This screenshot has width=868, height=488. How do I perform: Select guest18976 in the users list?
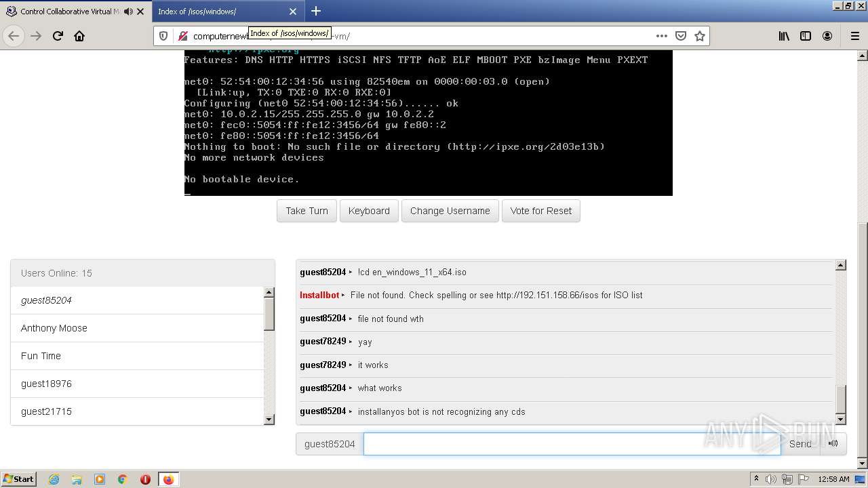(x=137, y=384)
